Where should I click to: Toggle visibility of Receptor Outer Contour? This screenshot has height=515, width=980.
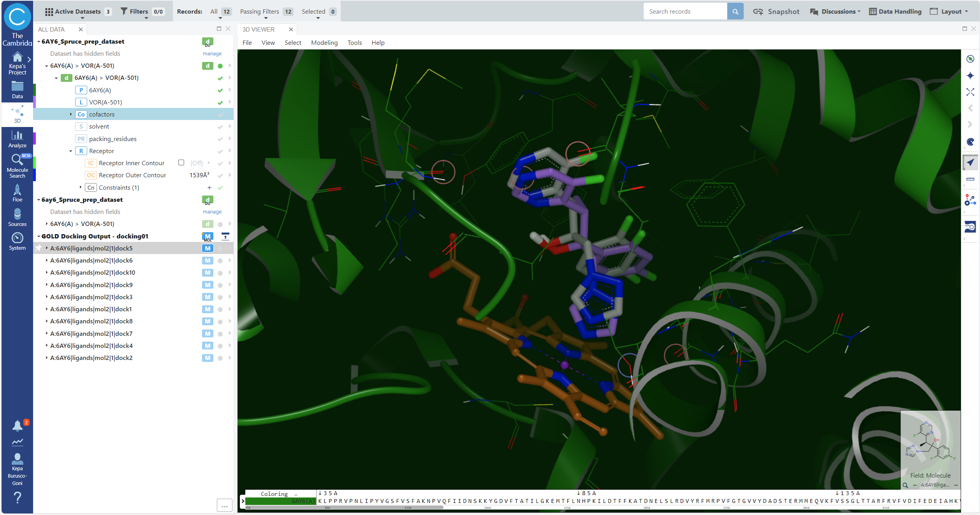coord(220,175)
